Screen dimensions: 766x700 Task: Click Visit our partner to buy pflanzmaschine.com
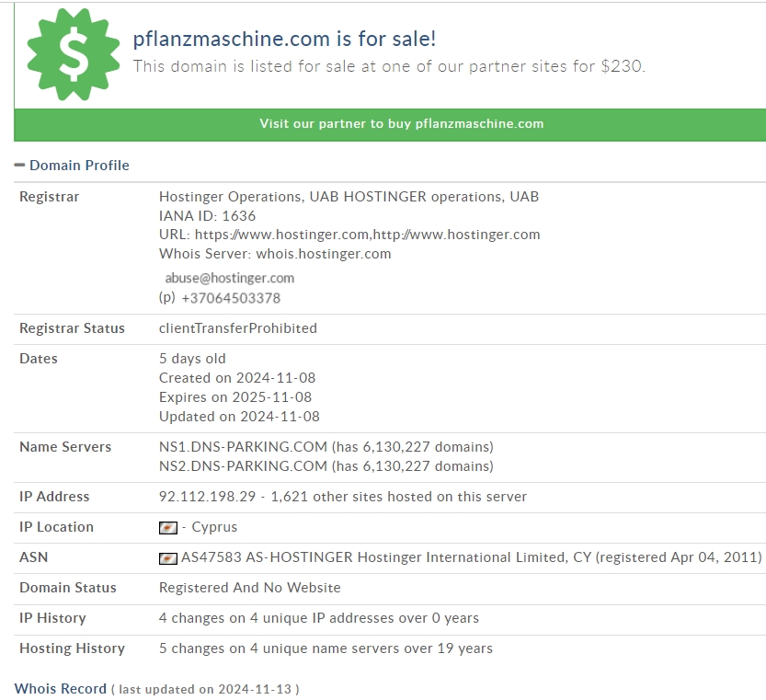[x=402, y=123]
